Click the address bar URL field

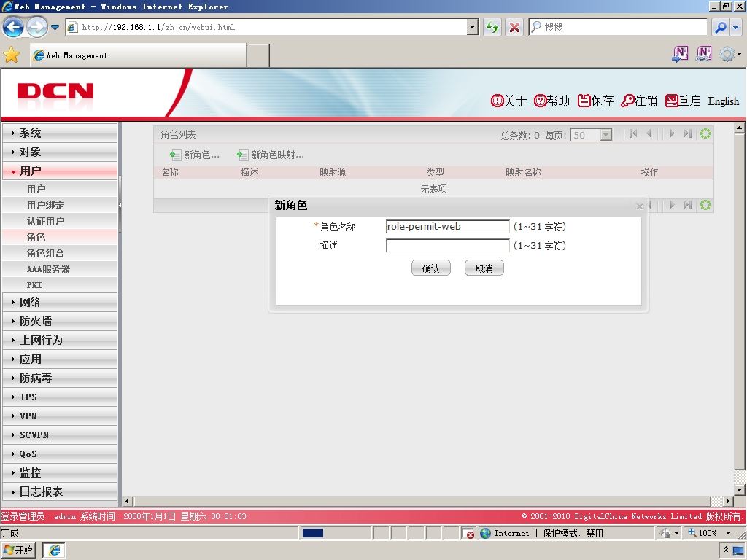click(267, 27)
